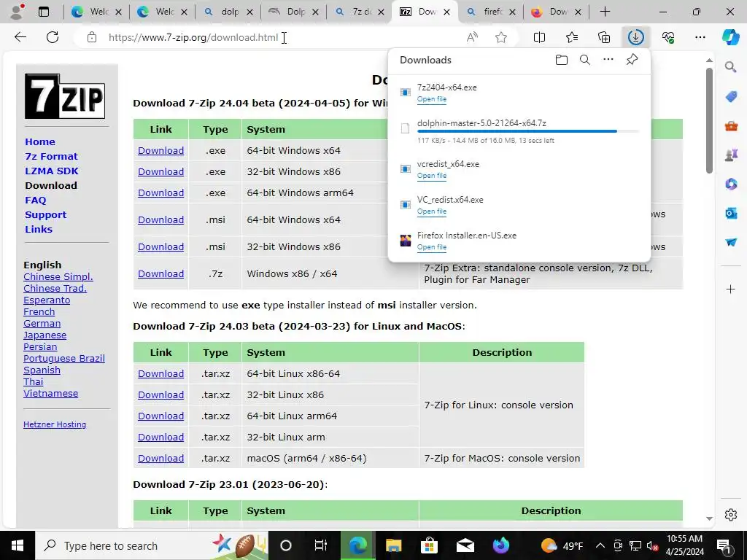Open sidebar Drop paper-plane icon
This screenshot has width=747, height=560.
point(731,242)
